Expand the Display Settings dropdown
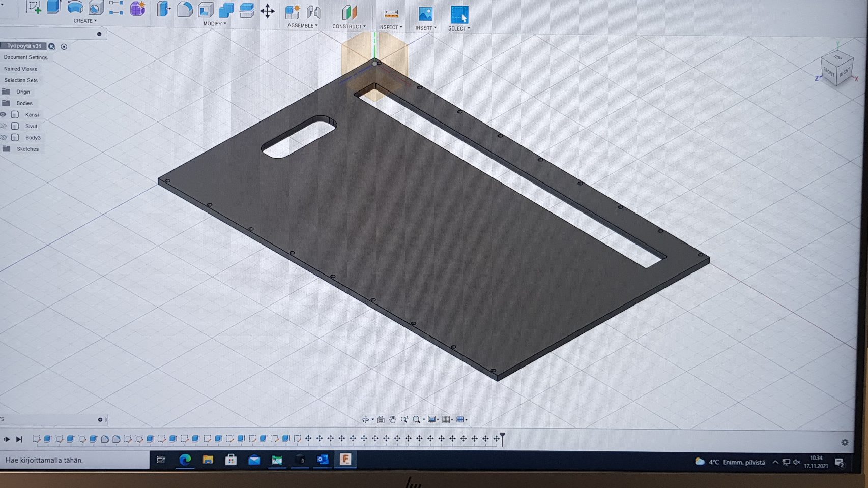The width and height of the screenshot is (868, 488). (x=432, y=419)
